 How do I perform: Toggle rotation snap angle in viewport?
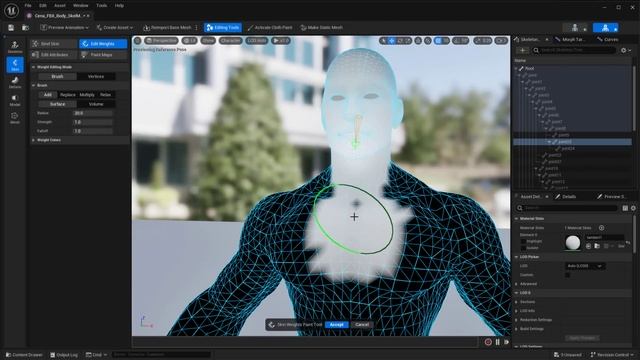461,41
